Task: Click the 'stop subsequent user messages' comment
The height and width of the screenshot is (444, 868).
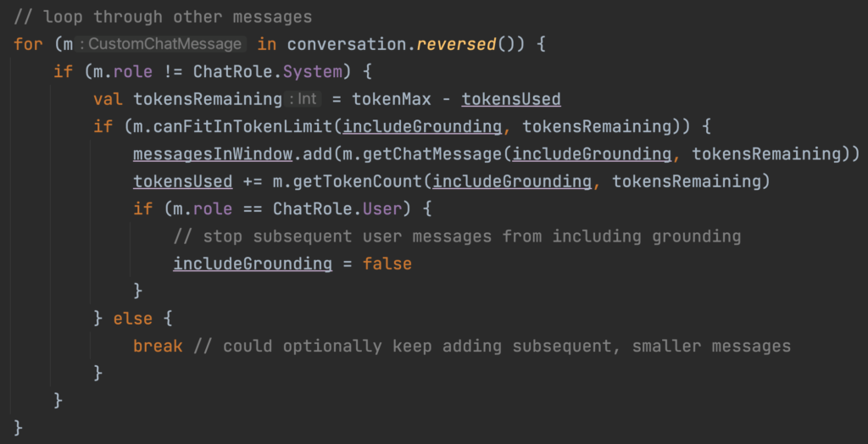Action: [457, 236]
